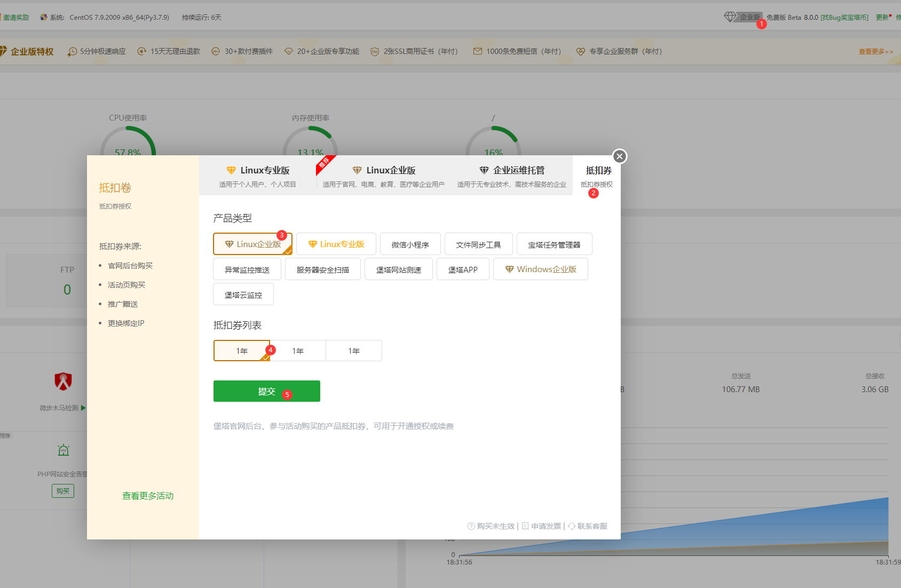Click diamond icon on Linux企业版 tab
This screenshot has height=588, width=901.
(x=357, y=170)
